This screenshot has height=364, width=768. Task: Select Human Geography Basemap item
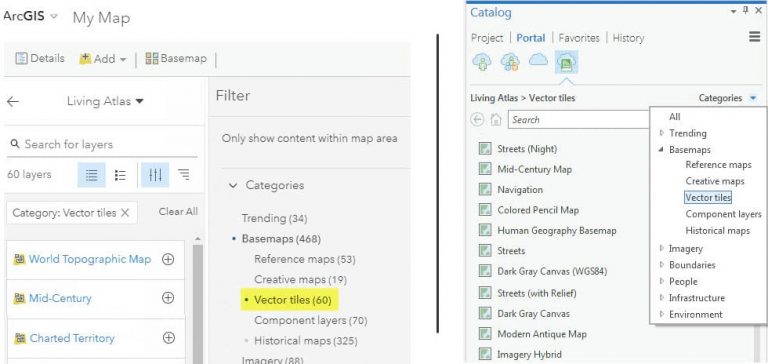click(547, 230)
